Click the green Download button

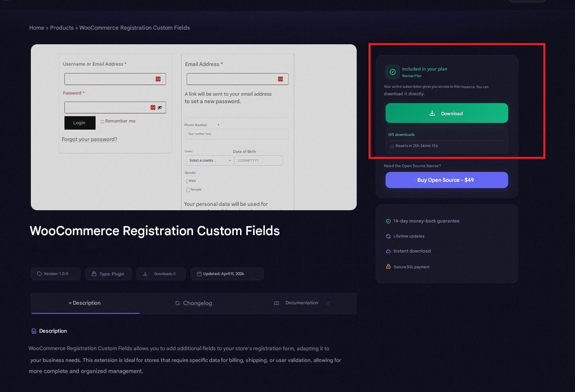[x=446, y=113]
